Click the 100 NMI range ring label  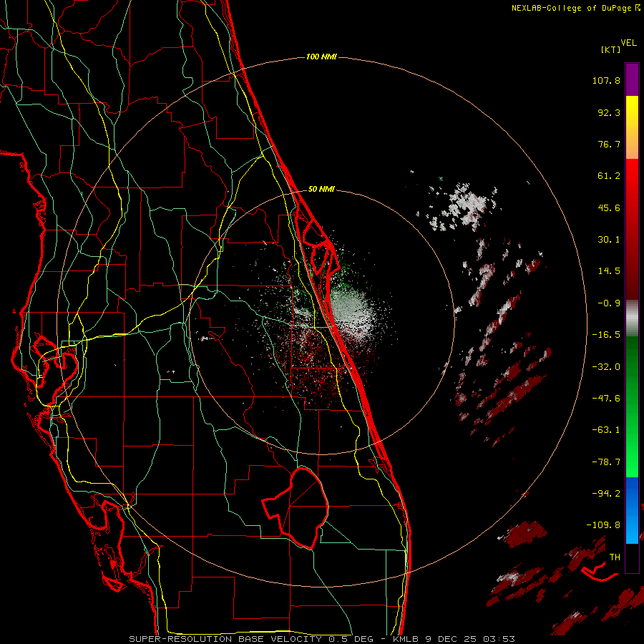[x=321, y=57]
